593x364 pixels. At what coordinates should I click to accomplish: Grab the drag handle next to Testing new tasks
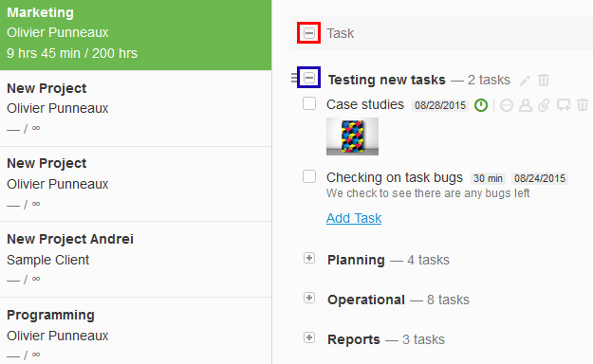point(294,78)
